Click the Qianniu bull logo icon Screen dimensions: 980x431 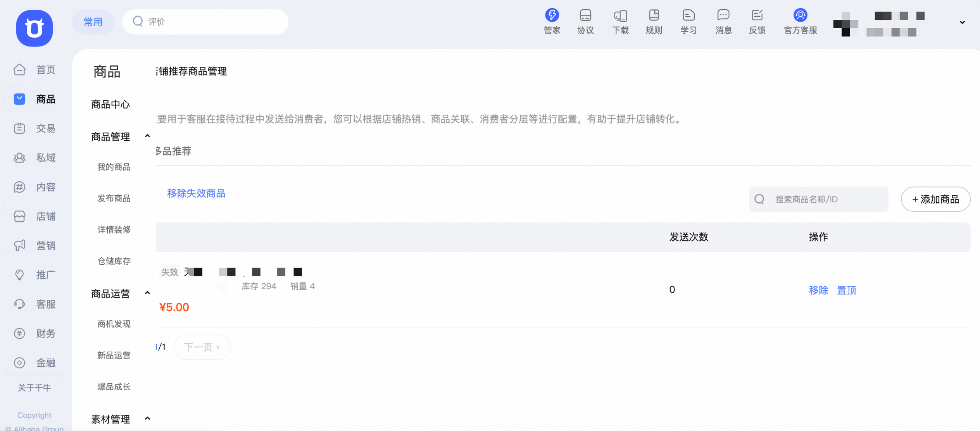tap(35, 28)
